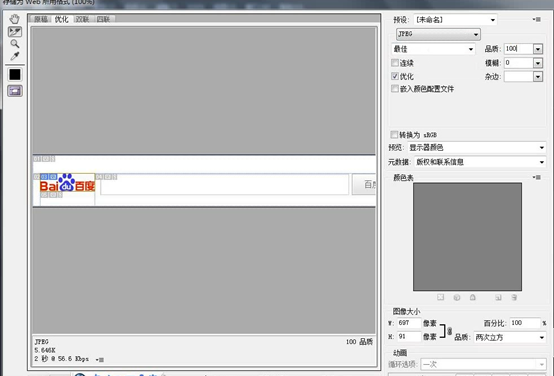Open the 品质 100 slider arrow
Viewport: 554px width, 376px height.
pos(538,49)
